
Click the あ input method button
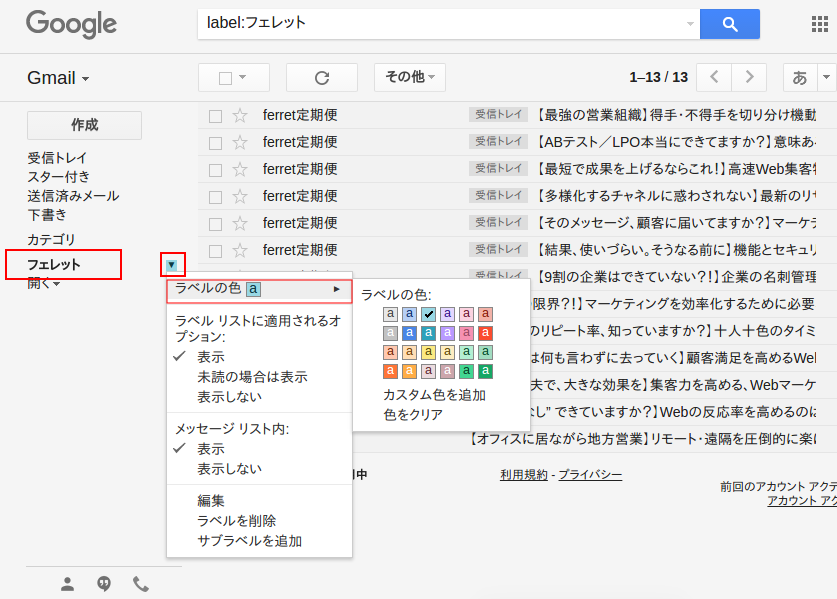click(799, 78)
